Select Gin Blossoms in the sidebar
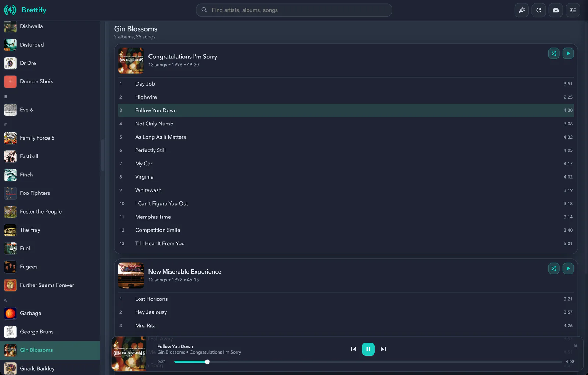This screenshot has height=375, width=588. click(x=50, y=350)
